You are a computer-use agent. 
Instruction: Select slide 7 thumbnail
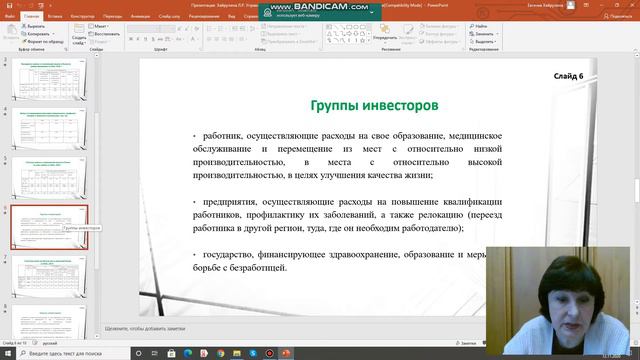coord(49,277)
